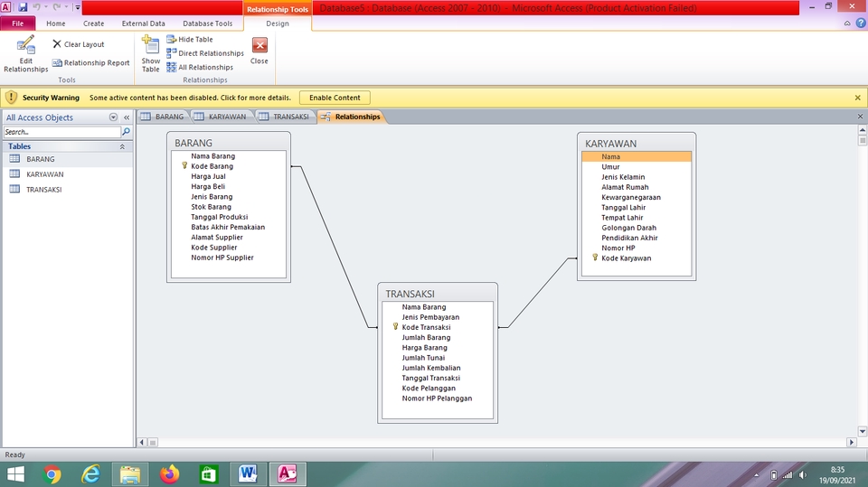The image size is (868, 487).
Task: Open Edit Relationships tool
Action: click(x=25, y=54)
